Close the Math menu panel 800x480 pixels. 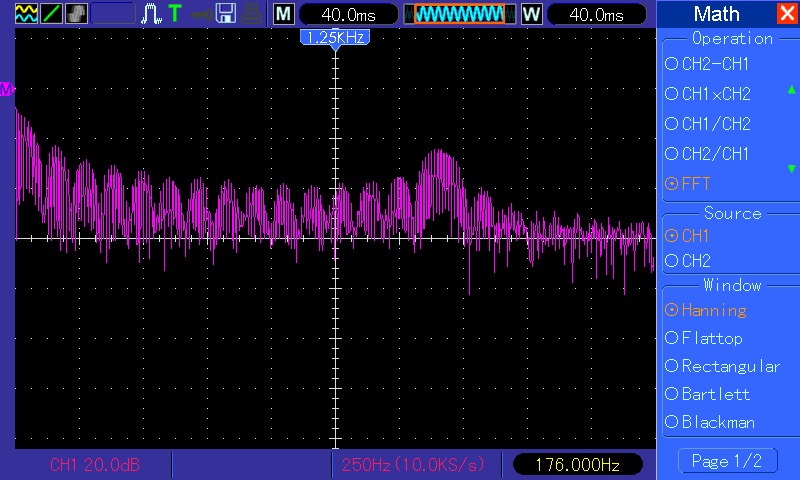787,14
